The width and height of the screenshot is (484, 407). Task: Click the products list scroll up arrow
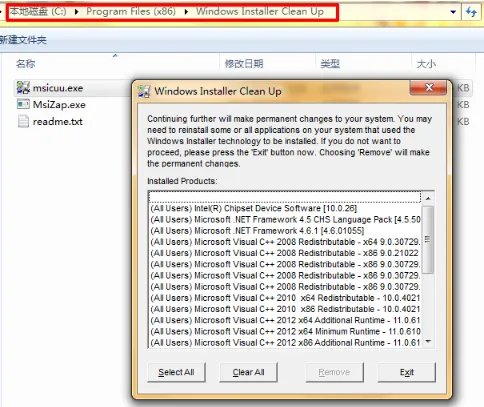(x=428, y=198)
